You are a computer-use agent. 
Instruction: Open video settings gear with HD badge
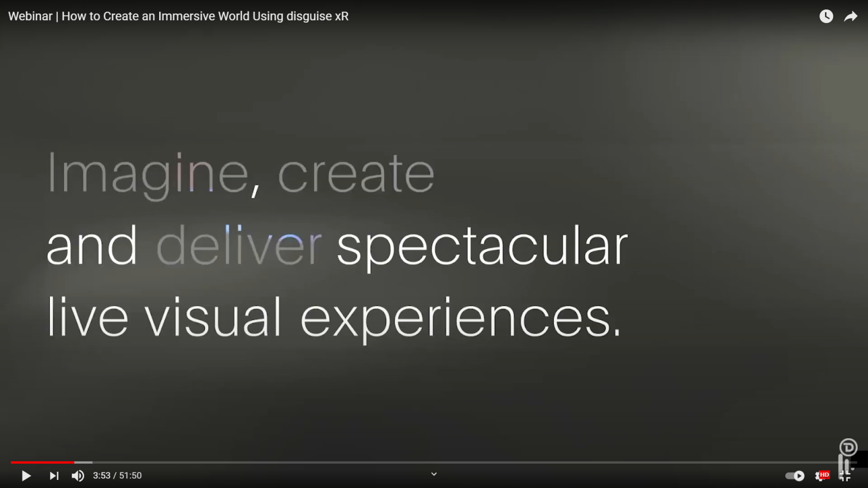[x=822, y=476]
